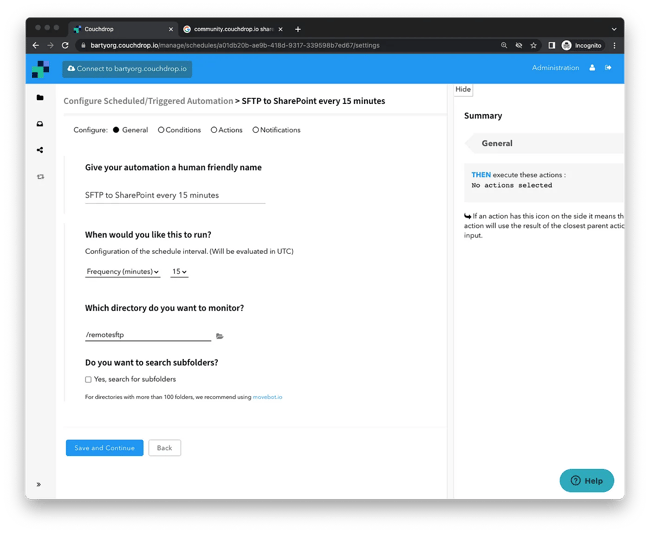Toggle the browser side panel icon
The width and height of the screenshot is (650, 533).
pos(551,45)
